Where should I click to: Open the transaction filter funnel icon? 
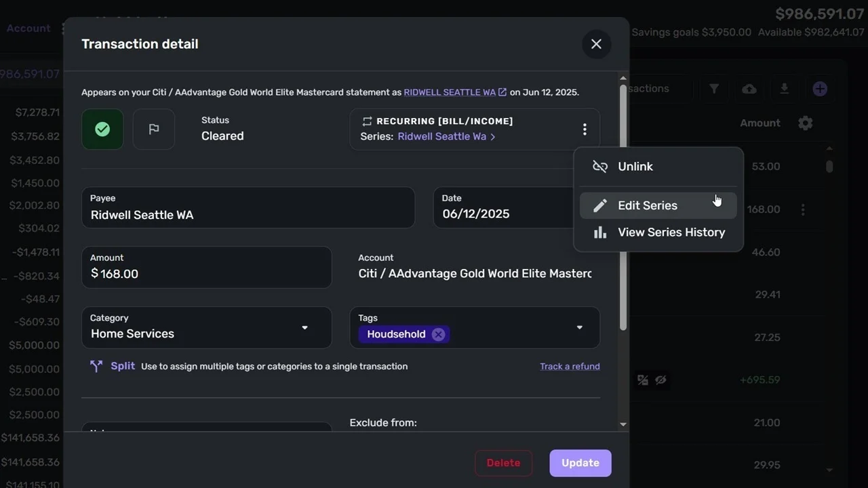713,89
